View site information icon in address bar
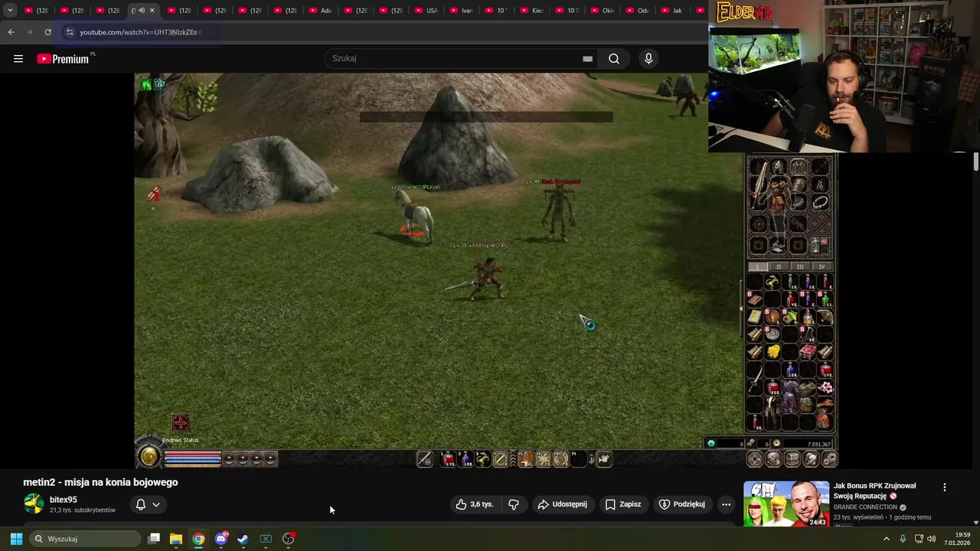This screenshot has width=980, height=551. click(x=70, y=32)
